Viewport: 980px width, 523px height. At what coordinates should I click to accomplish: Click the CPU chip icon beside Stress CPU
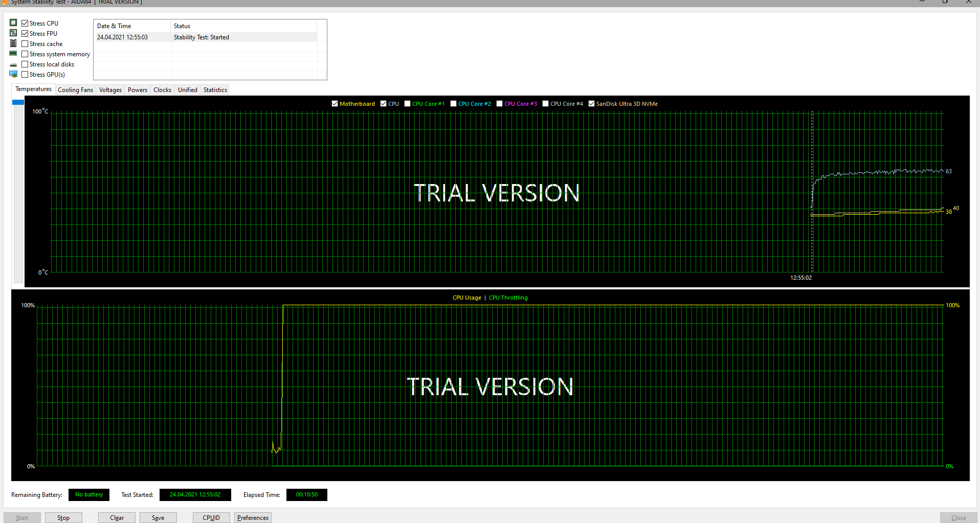[x=13, y=23]
